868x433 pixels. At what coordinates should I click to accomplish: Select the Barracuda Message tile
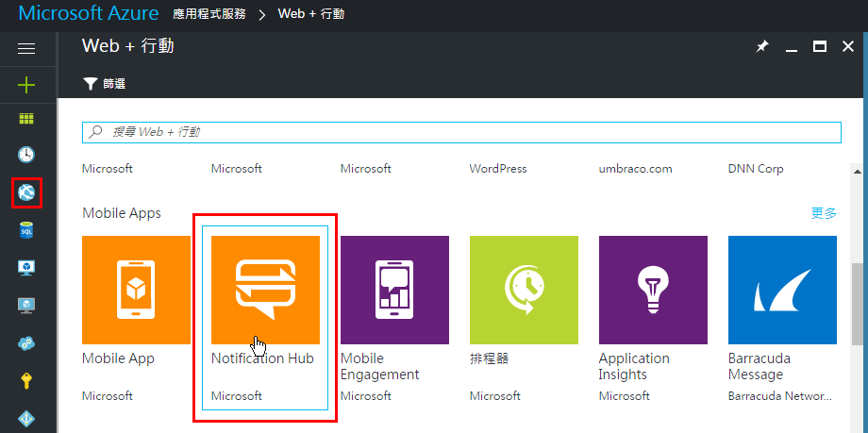coord(782,319)
